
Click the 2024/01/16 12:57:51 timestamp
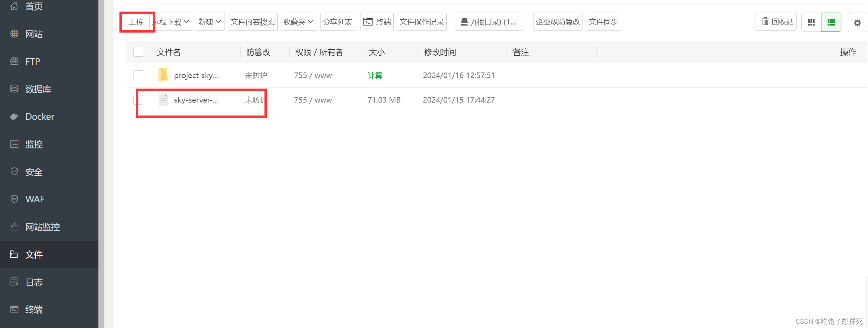pyautogui.click(x=459, y=75)
